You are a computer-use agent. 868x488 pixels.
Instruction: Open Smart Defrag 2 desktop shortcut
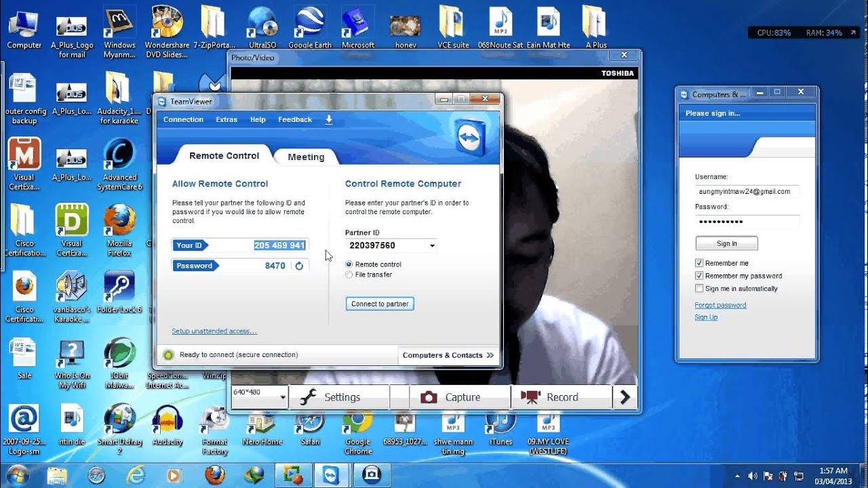pyautogui.click(x=119, y=430)
